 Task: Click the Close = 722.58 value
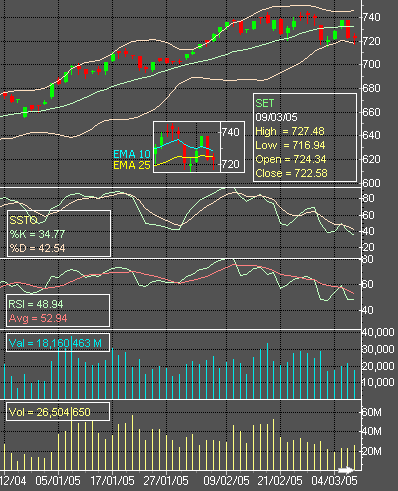pos(291,173)
